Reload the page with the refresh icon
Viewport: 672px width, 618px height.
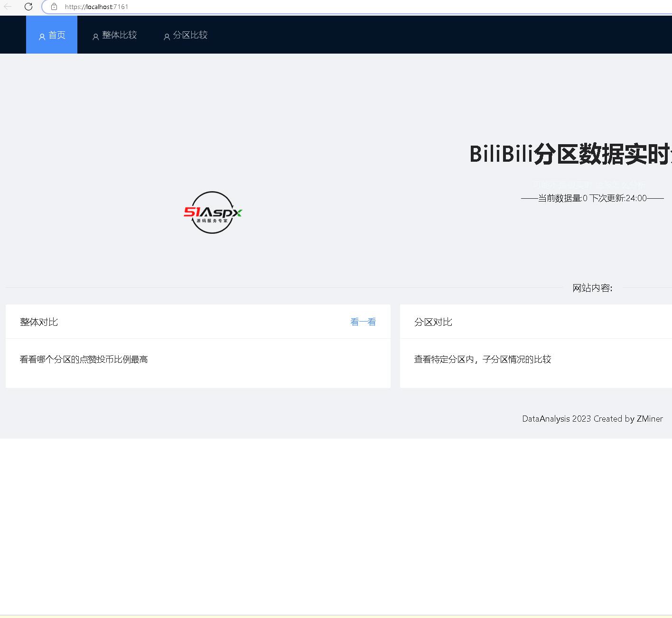click(x=28, y=7)
